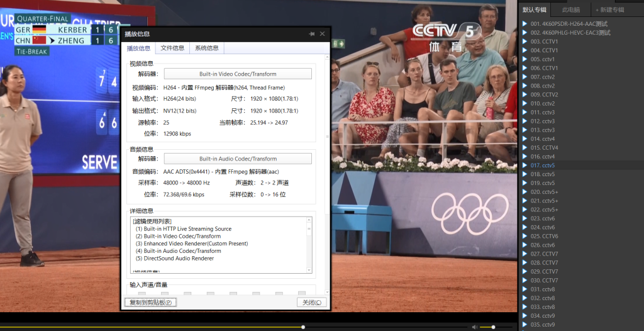Click the play icon for 002. 4K60PHLG-HEVC-EAC3测试

coord(525,33)
